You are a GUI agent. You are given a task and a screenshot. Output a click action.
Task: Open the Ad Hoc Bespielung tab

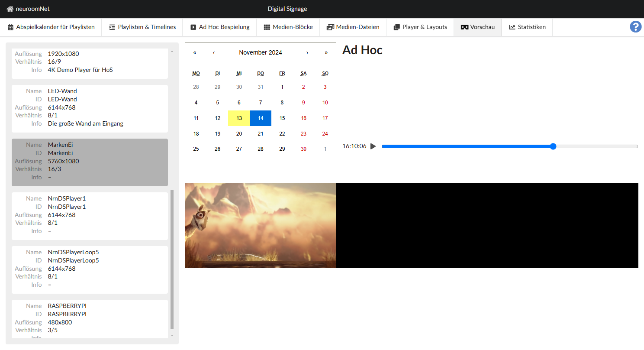pos(220,27)
